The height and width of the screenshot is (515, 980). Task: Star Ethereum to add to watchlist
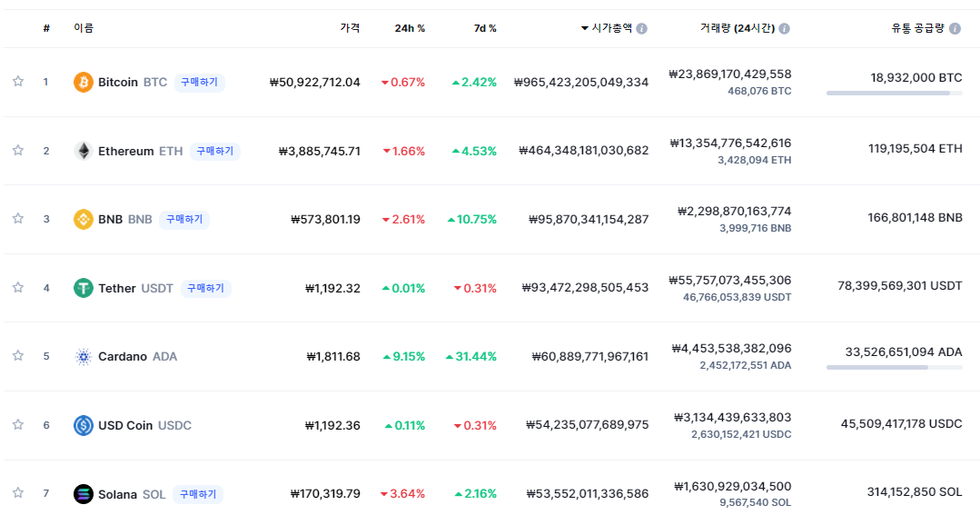pos(18,150)
